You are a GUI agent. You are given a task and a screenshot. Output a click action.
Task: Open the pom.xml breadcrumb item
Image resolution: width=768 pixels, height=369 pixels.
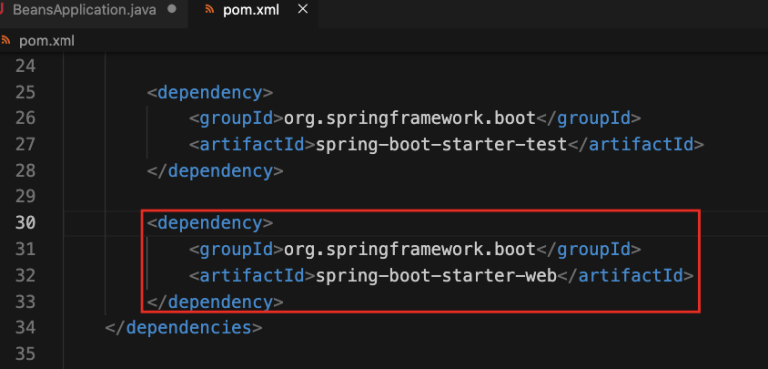pos(47,41)
